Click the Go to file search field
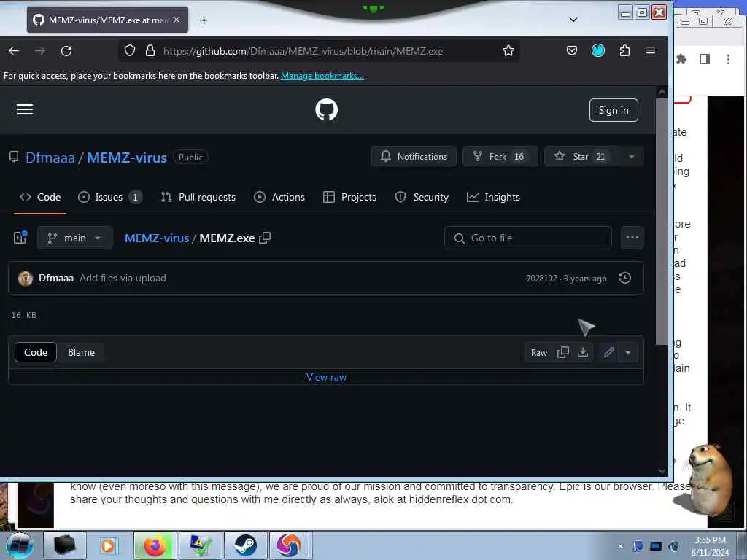747x560 pixels. tap(528, 238)
